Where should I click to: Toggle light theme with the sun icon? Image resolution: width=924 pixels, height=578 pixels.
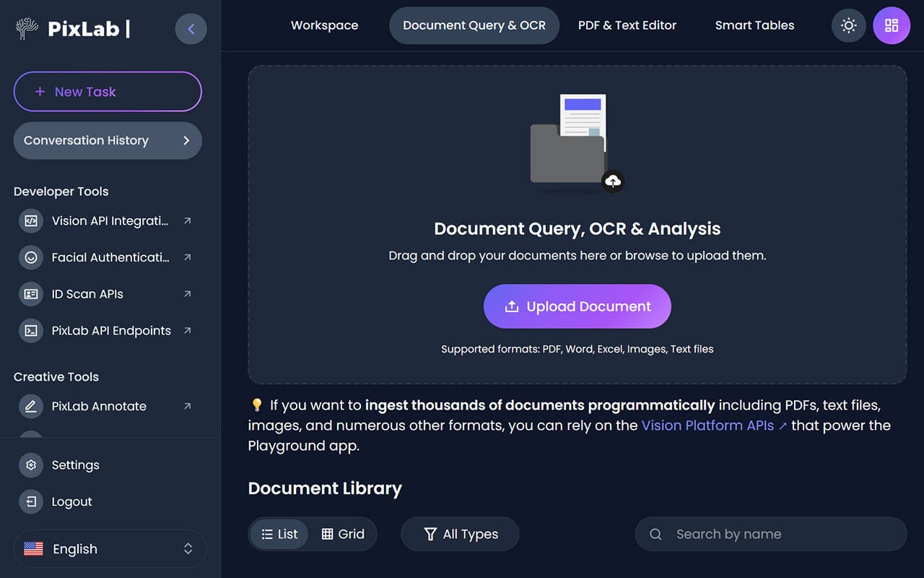pyautogui.click(x=849, y=25)
